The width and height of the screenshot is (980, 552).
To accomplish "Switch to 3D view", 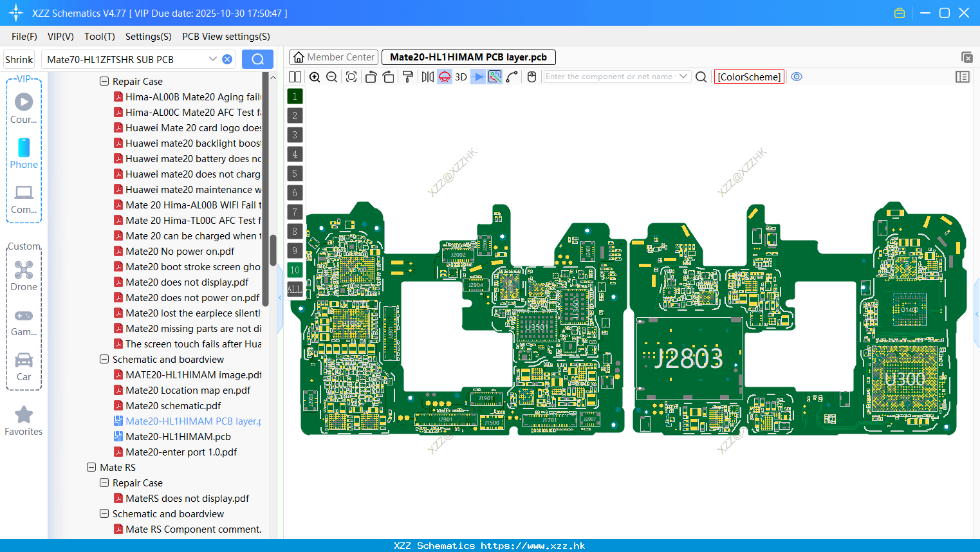I will [x=461, y=77].
